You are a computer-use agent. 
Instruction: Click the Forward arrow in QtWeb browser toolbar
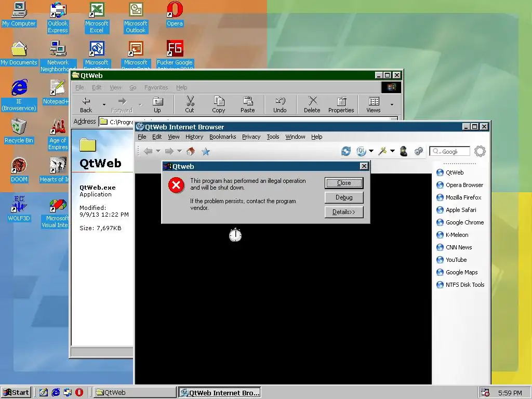click(x=169, y=151)
